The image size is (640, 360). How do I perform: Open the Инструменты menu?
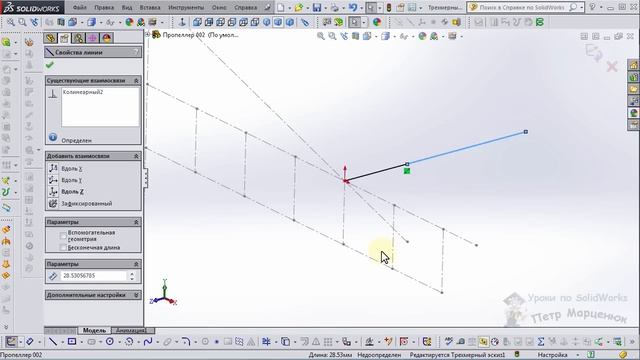(x=186, y=7)
